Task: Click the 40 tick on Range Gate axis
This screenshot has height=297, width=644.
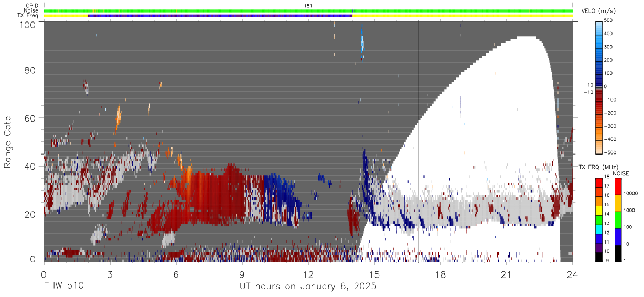Action: click(x=30, y=166)
